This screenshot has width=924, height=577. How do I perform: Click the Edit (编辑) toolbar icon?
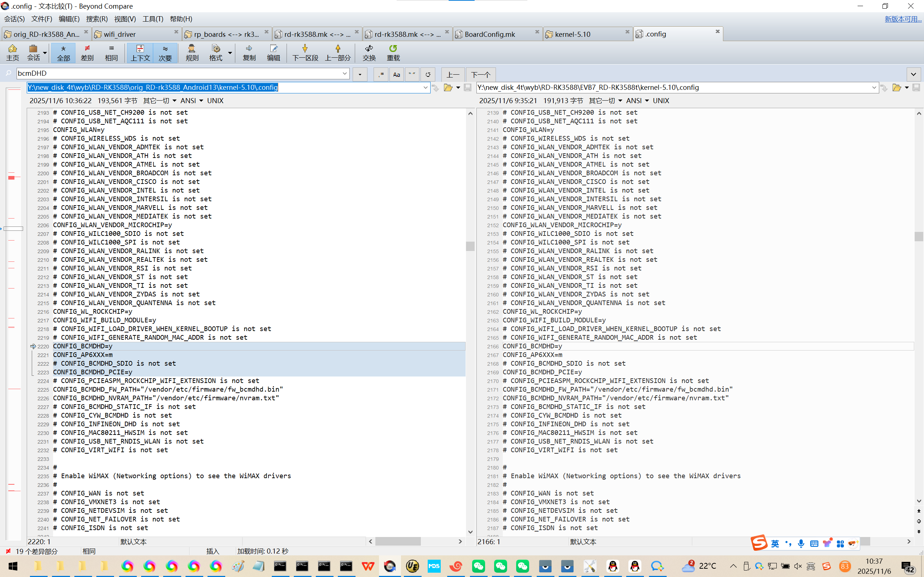[x=273, y=52]
